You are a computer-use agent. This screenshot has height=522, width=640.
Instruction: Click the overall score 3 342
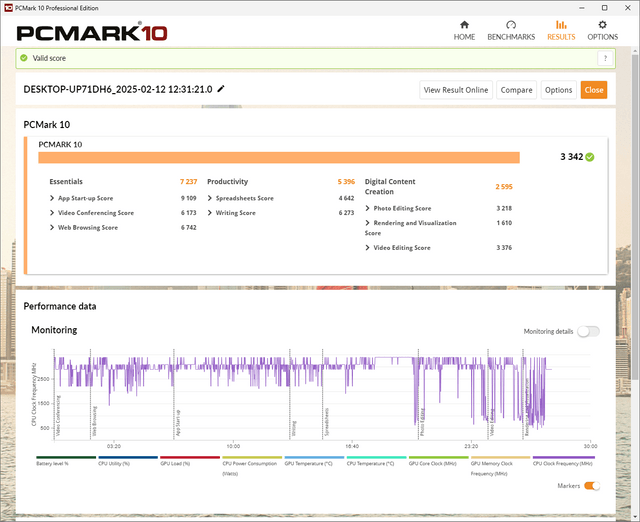click(571, 157)
